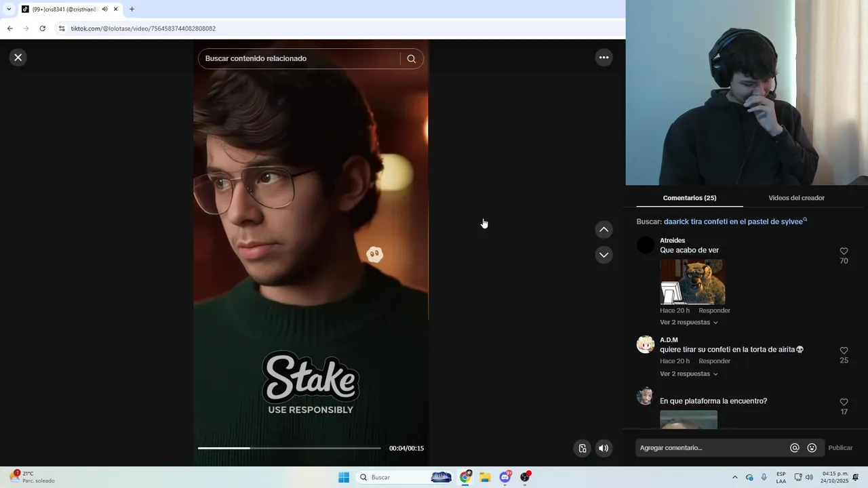
Task: Close the TikTok video viewer
Action: tap(18, 58)
